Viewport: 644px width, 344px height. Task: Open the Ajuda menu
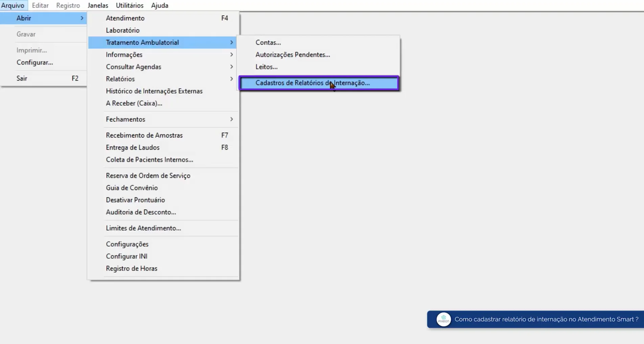pyautogui.click(x=160, y=5)
